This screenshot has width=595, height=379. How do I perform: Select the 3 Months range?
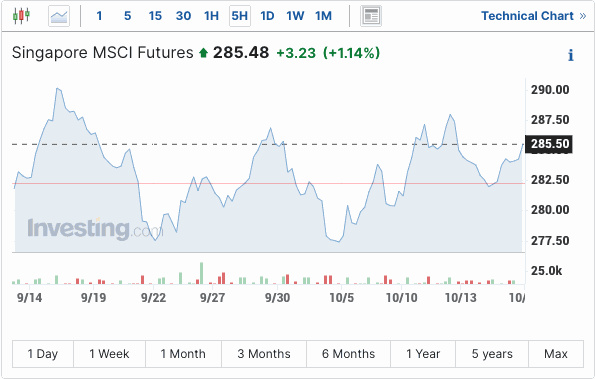(x=264, y=354)
